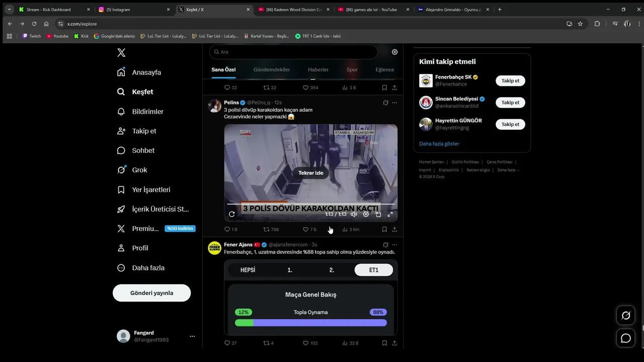The width and height of the screenshot is (644, 362).
Task: Click the video replay icon
Action: [232, 214]
